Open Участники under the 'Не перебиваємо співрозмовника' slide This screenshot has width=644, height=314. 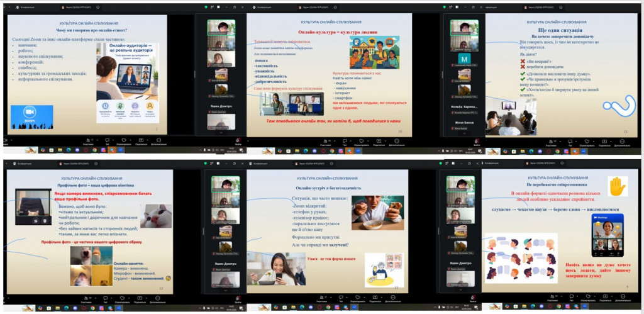pyautogui.click(x=552, y=298)
